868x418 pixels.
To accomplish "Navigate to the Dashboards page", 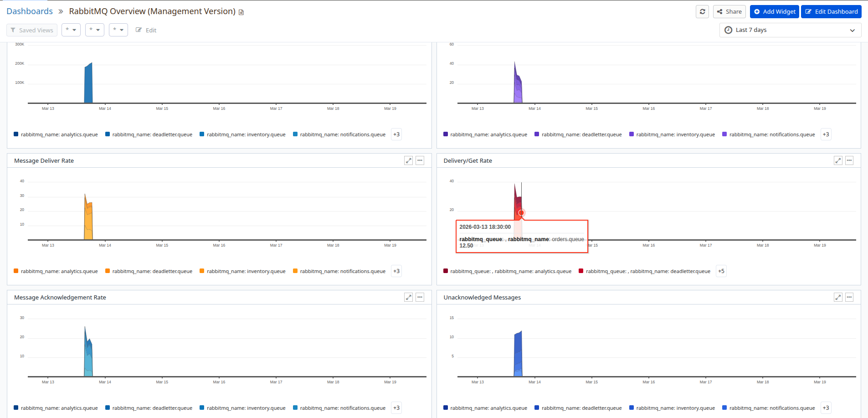I will [x=29, y=11].
